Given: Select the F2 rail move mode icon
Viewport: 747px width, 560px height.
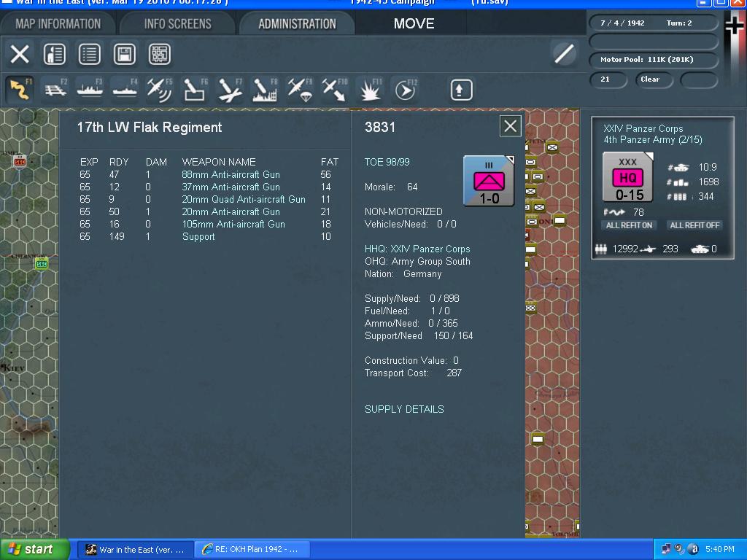Looking at the screenshot, I should coord(55,89).
